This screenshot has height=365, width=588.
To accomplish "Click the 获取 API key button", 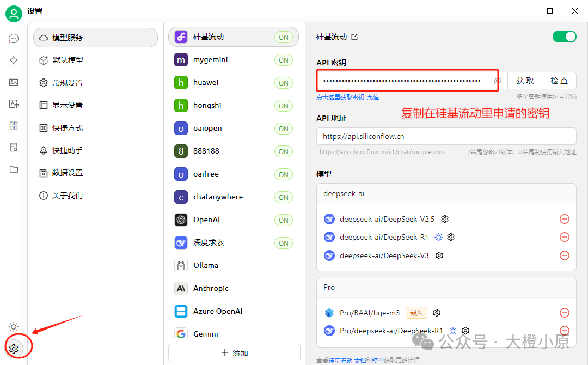I will click(525, 81).
